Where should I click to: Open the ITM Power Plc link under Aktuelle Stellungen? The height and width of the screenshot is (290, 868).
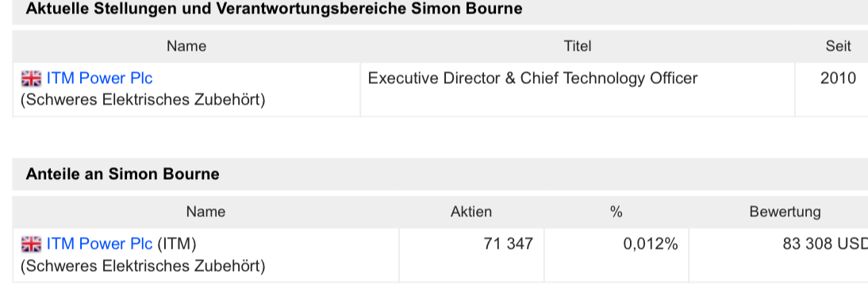click(100, 78)
